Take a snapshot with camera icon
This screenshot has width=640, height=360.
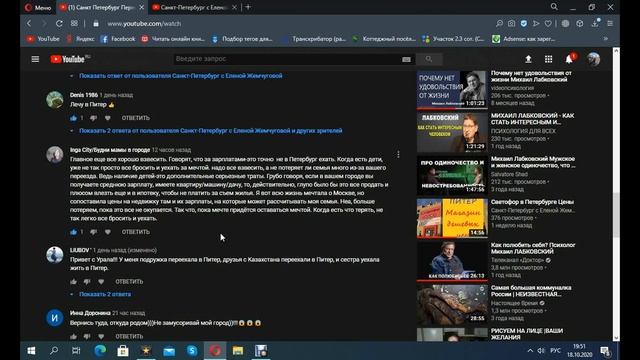pyautogui.click(x=511, y=24)
